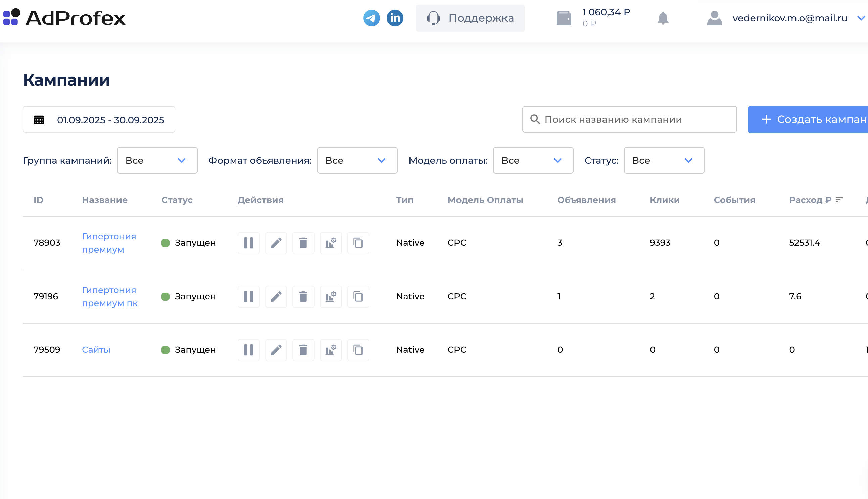Open the Telegram channel icon
Image resolution: width=868 pixels, height=499 pixels.
coord(372,18)
